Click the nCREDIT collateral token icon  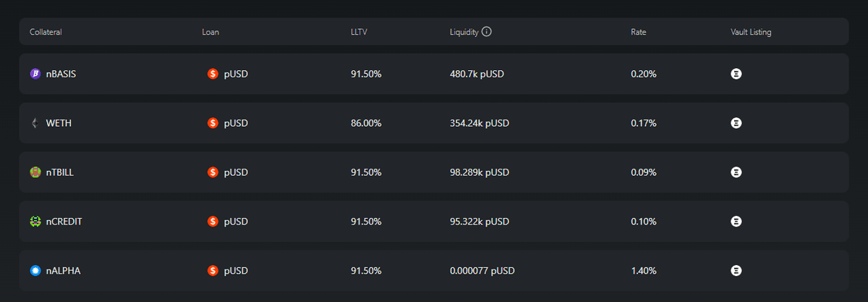click(x=35, y=222)
